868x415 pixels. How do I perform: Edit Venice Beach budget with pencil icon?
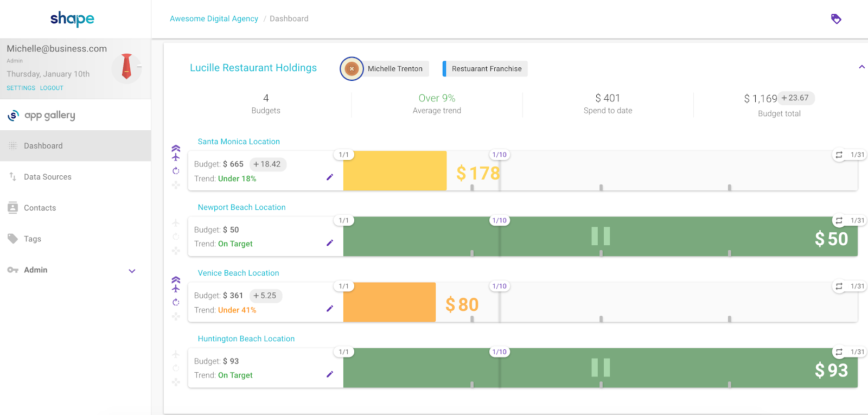(330, 309)
